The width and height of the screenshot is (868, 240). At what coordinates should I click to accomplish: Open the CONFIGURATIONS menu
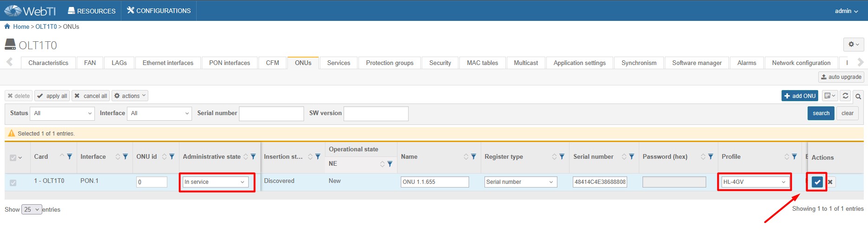coord(159,11)
